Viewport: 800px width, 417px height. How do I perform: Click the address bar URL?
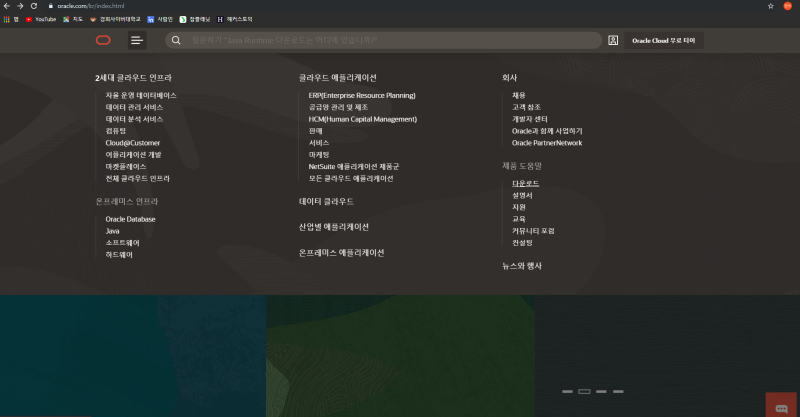pyautogui.click(x=90, y=6)
